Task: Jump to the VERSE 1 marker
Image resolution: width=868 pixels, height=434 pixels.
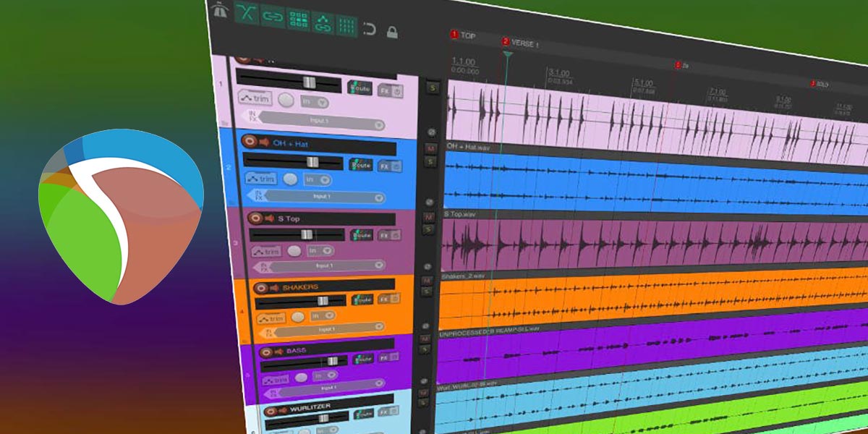Action: 506,43
